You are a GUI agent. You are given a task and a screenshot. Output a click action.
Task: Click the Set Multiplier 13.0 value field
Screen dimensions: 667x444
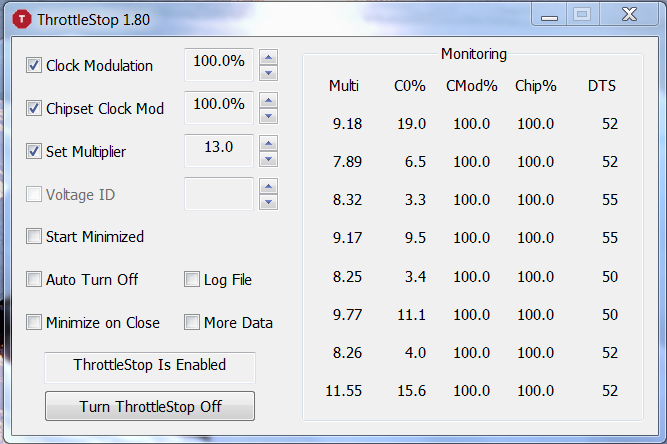pos(219,151)
